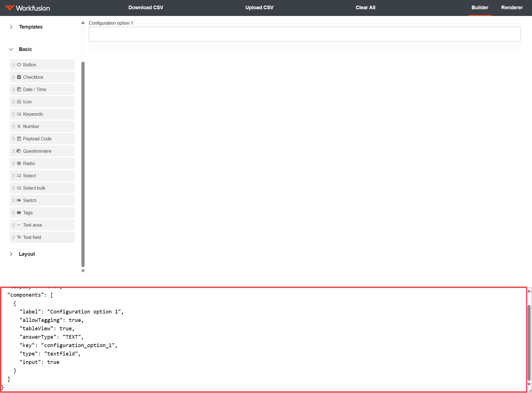The image size is (532, 393).
Task: Click the Configuration option 1 field label
Action: [x=111, y=23]
